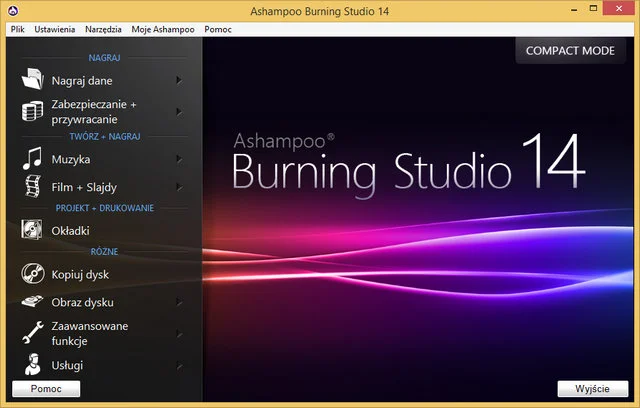Click the Muzyka music note icon
640x408 pixels.
[x=33, y=158]
